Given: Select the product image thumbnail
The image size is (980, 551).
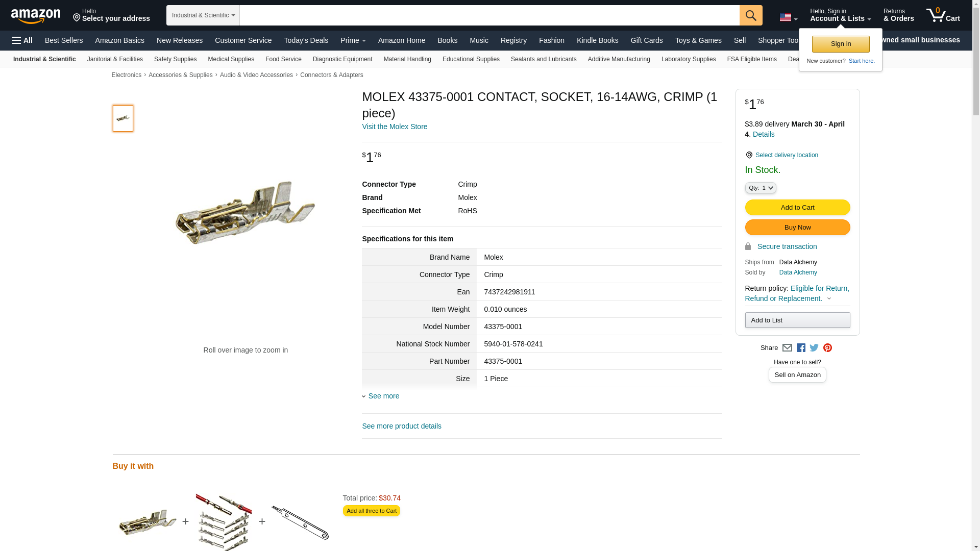Looking at the screenshot, I should pyautogui.click(x=123, y=118).
